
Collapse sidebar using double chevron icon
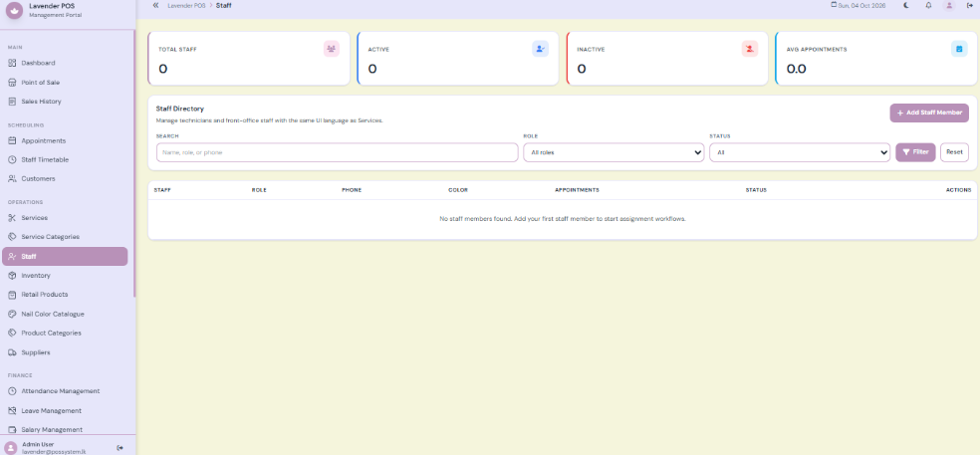click(155, 5)
